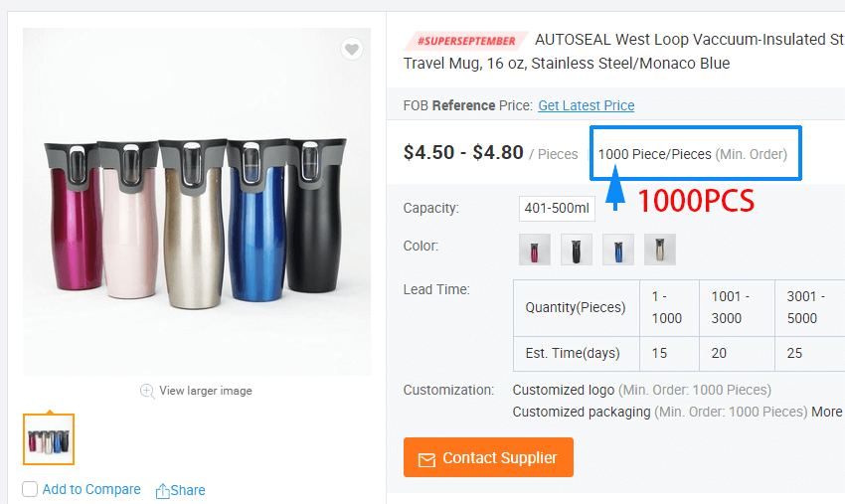Select the product gallery thumbnail

[x=49, y=439]
